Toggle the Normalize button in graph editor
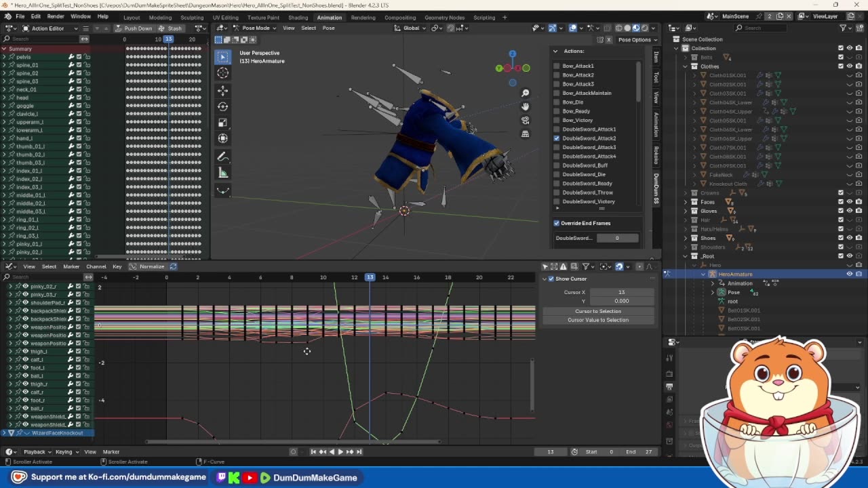Image resolution: width=868 pixels, height=488 pixels. pyautogui.click(x=147, y=266)
